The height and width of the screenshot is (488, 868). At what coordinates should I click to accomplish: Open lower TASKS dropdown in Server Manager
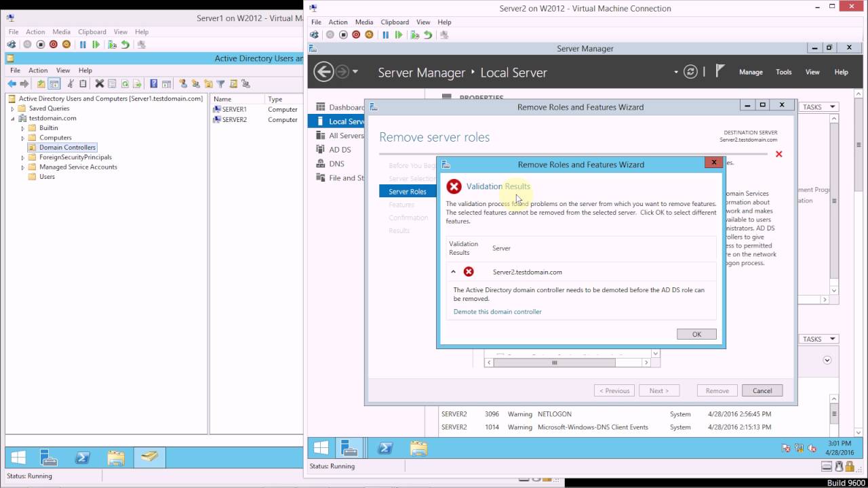tap(818, 339)
